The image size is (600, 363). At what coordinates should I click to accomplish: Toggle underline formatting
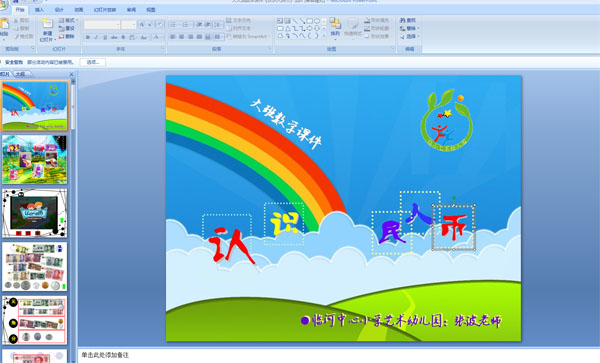[x=105, y=37]
